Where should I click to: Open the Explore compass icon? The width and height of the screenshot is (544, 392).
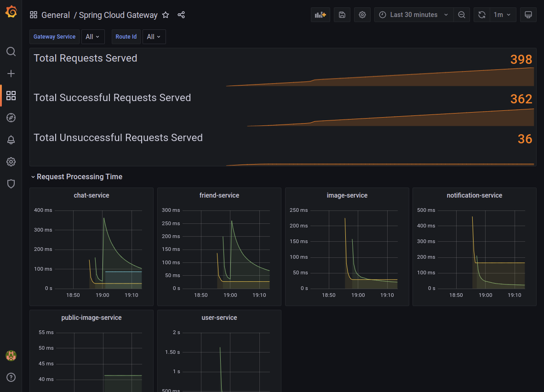point(11,118)
